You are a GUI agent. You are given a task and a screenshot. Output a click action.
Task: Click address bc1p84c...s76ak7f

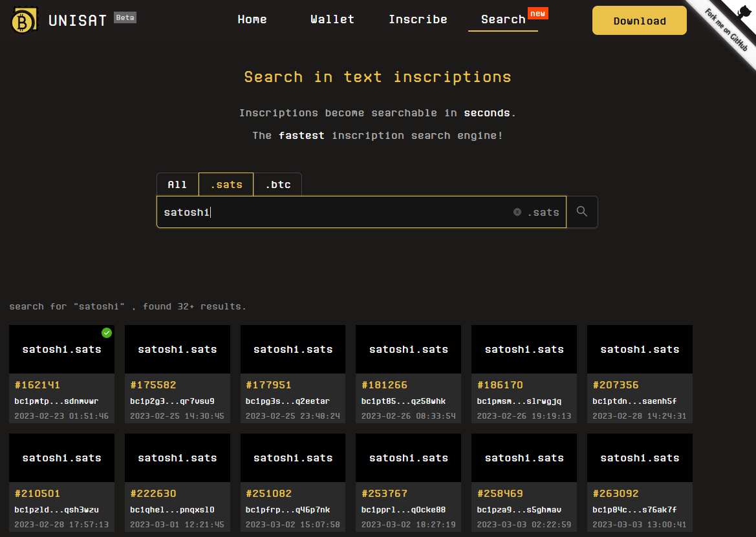point(634,510)
